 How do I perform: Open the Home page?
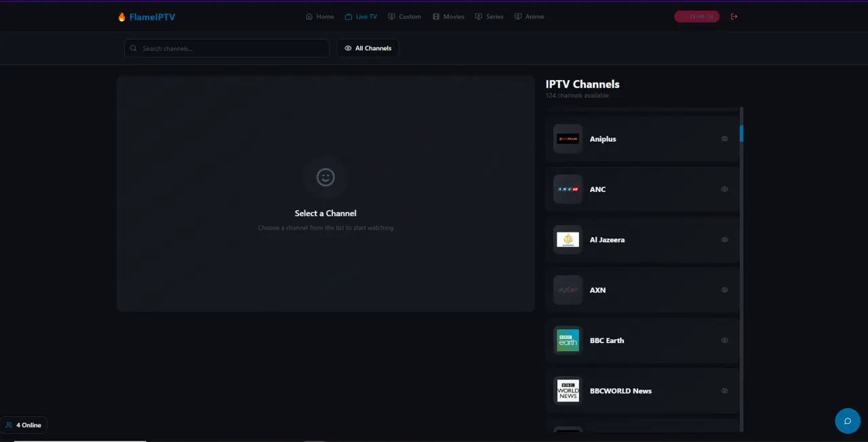click(320, 16)
